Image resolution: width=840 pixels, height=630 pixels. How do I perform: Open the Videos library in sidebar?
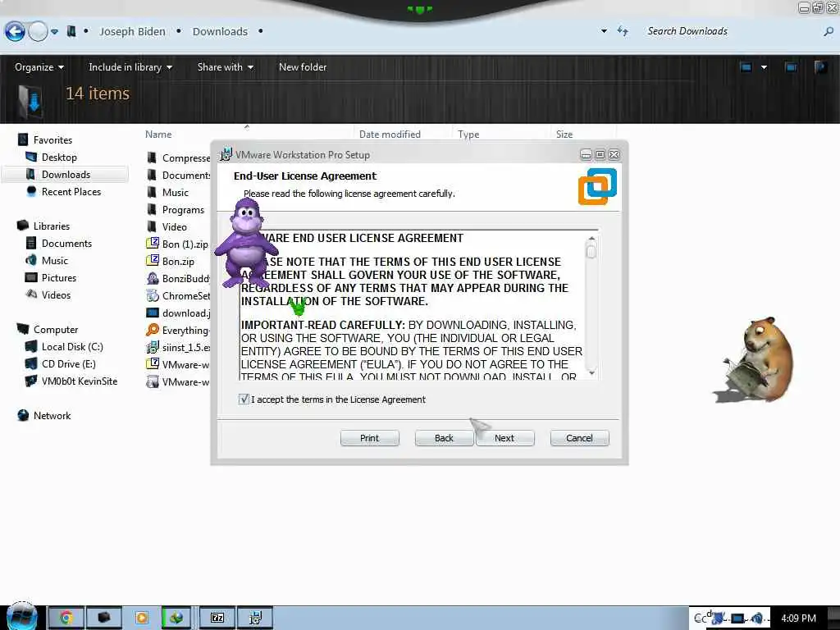[x=56, y=295]
